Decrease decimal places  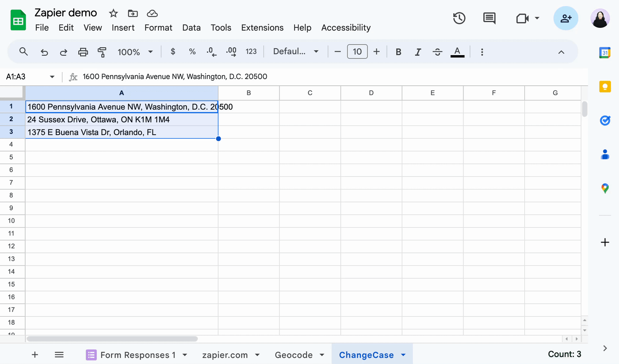pos(212,52)
